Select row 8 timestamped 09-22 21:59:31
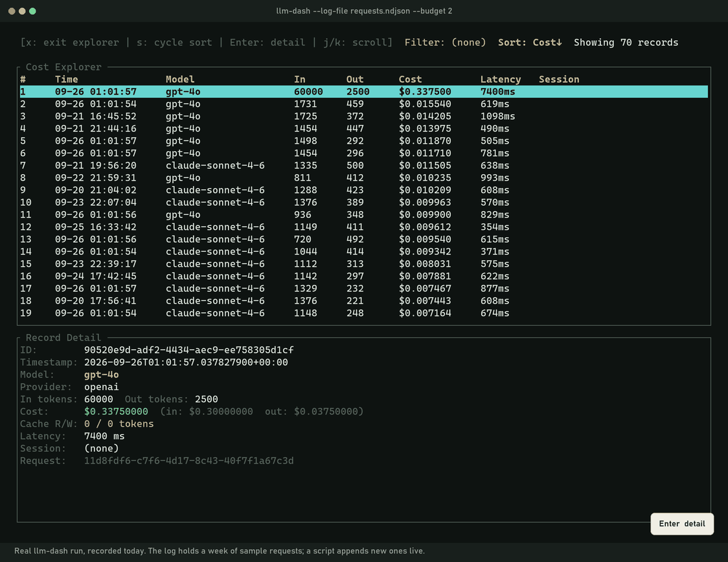 pos(363,178)
